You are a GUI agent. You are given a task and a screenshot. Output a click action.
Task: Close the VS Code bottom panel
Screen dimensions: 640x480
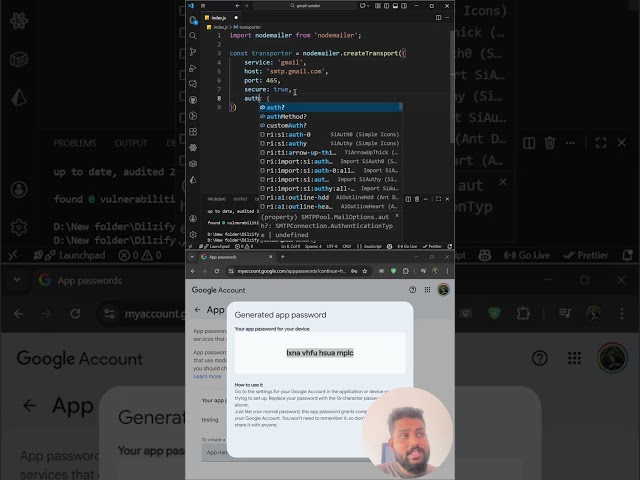(447, 199)
